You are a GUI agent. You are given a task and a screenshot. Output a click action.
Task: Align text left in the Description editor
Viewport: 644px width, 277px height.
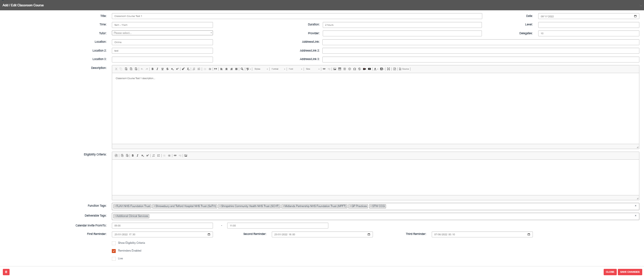point(222,69)
